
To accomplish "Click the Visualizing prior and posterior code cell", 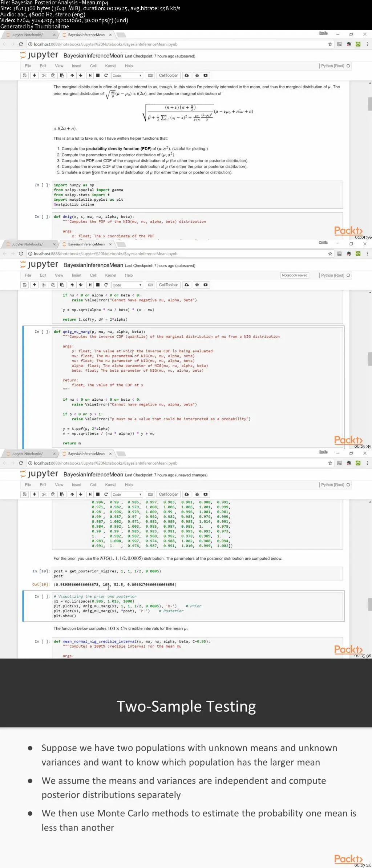I will coord(198,606).
